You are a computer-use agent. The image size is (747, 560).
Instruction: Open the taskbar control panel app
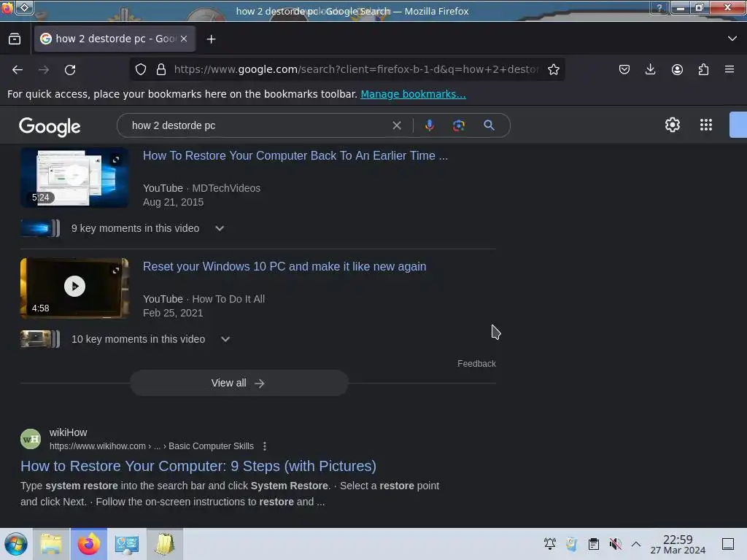[x=127, y=544]
